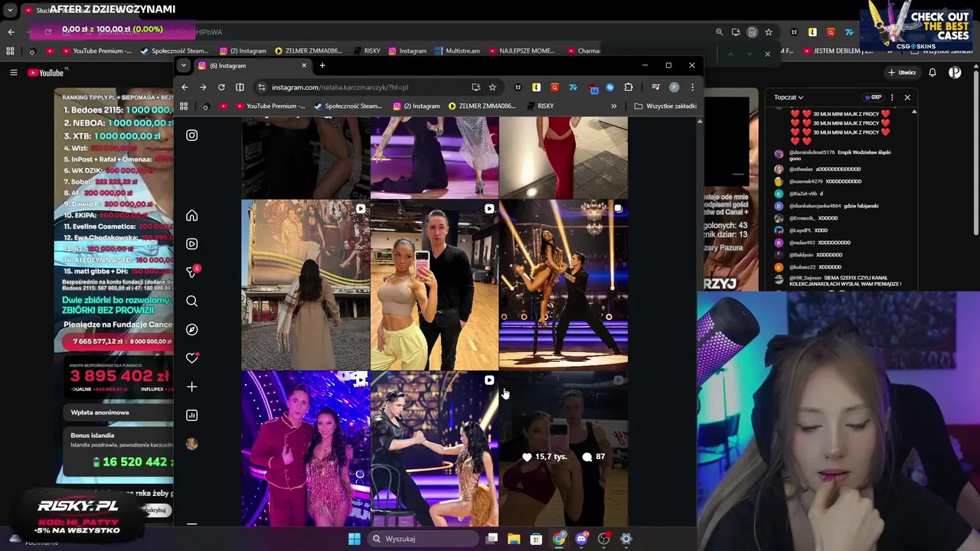Screen dimensions: 980x551
Task: Open Instagram Explore compass icon
Action: click(191, 330)
